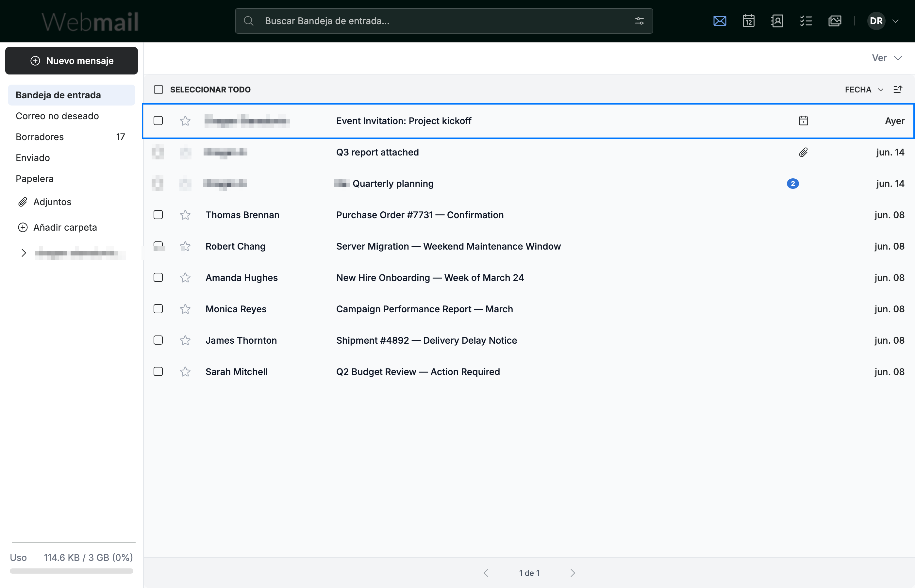Tick the checkbox for Monica Reyes email
The image size is (915, 588).
[x=158, y=309]
